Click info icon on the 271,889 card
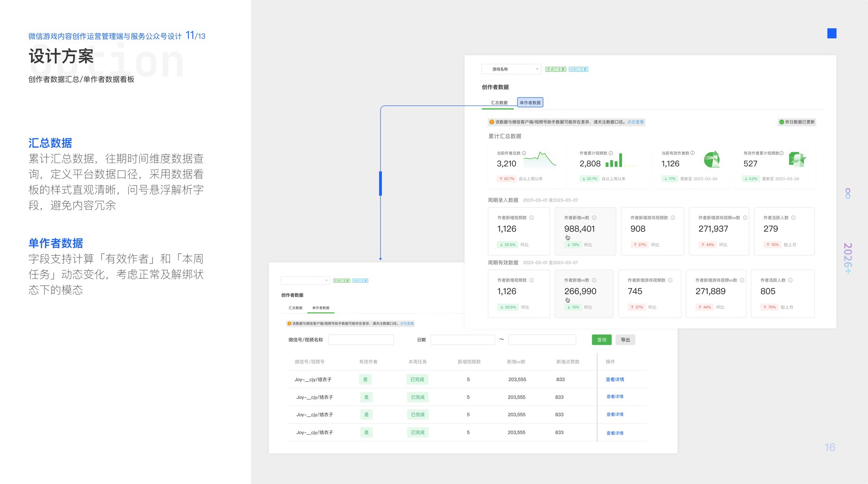 pyautogui.click(x=742, y=280)
